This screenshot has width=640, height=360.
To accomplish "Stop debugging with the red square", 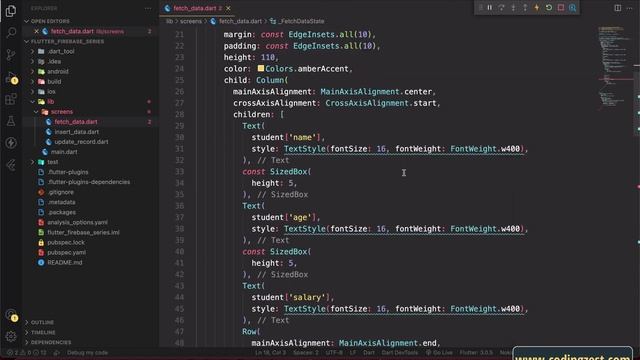I will (x=561, y=8).
